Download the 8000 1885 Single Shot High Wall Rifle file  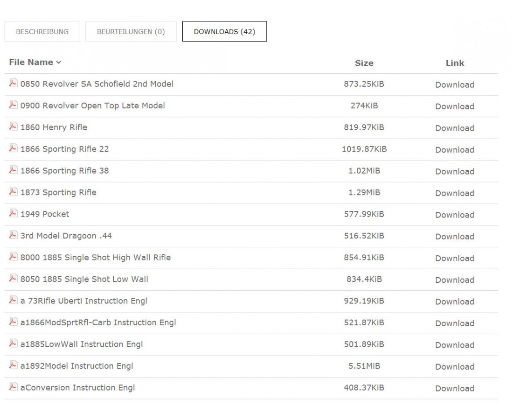click(454, 258)
